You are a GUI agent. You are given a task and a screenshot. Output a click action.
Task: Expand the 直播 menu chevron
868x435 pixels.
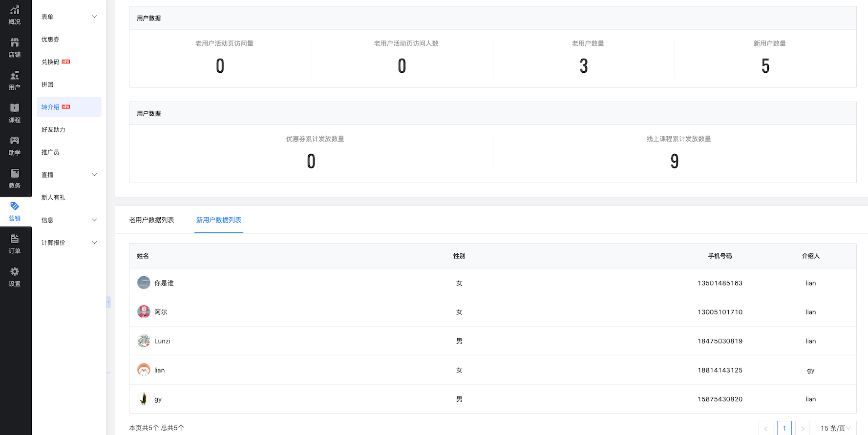tap(94, 175)
